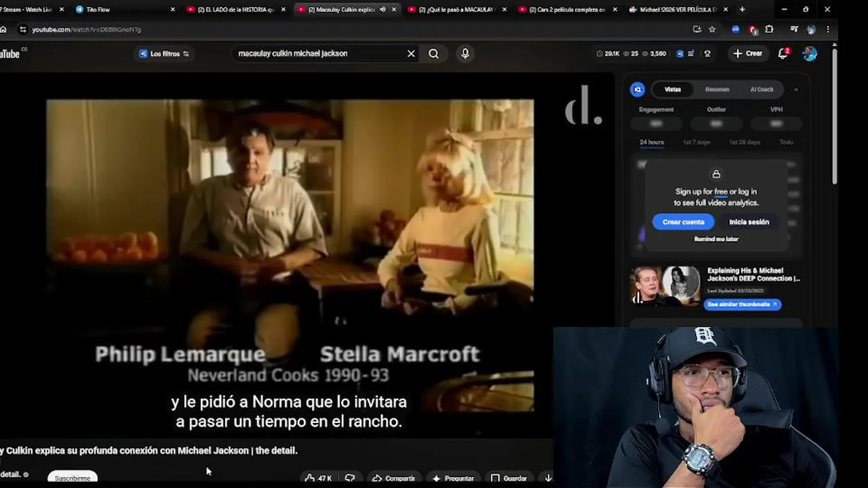This screenshot has height=488, width=868.
Task: Select the AI Coach tab
Action: click(x=762, y=89)
